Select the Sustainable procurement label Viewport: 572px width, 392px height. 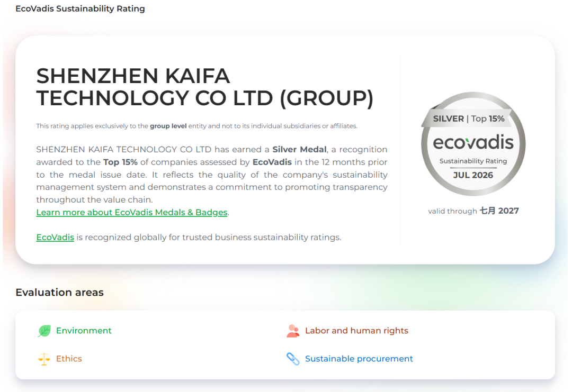[x=359, y=359]
